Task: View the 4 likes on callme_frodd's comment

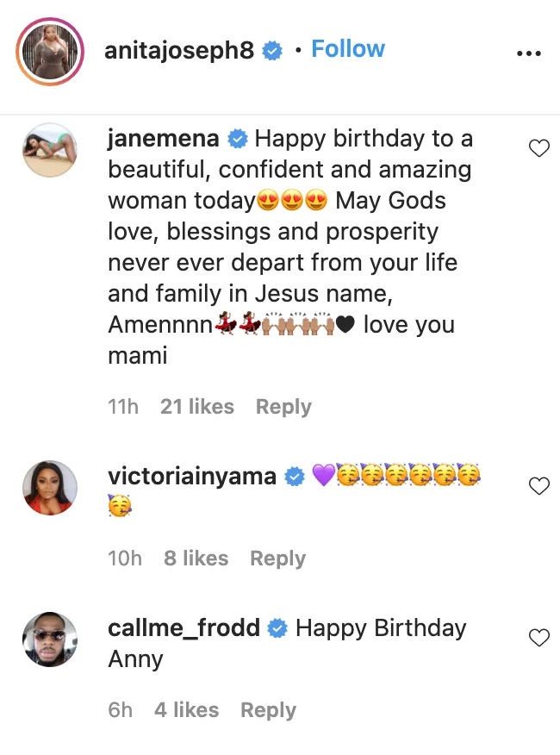Action: coord(186,710)
